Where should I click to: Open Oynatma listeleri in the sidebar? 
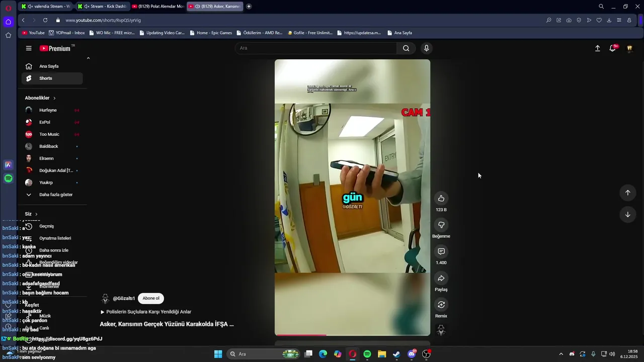click(x=55, y=238)
